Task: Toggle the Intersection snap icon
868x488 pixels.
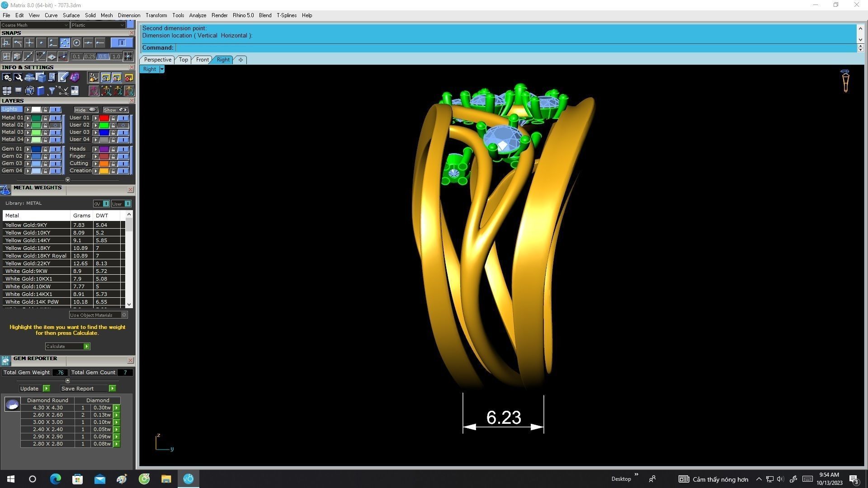Action: 29,42
